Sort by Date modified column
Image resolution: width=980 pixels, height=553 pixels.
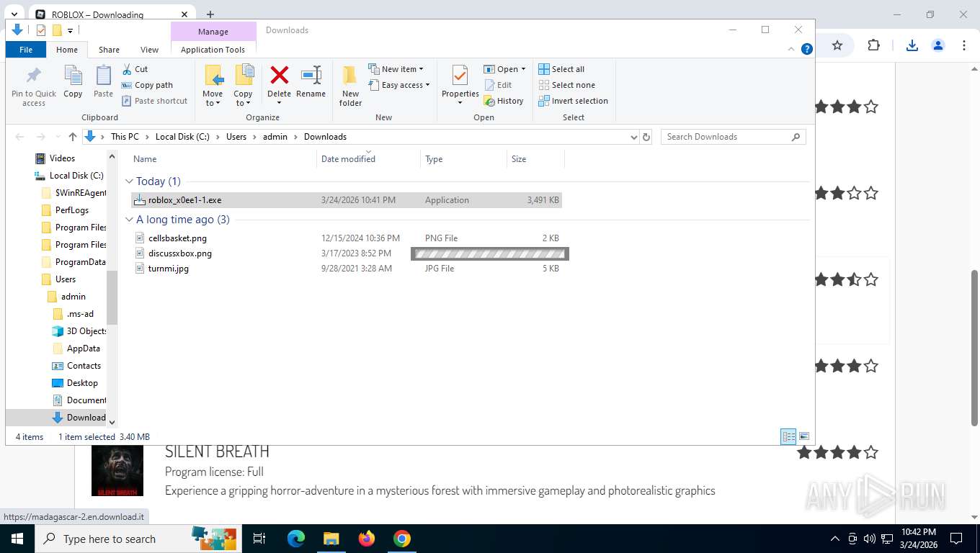pyautogui.click(x=368, y=159)
